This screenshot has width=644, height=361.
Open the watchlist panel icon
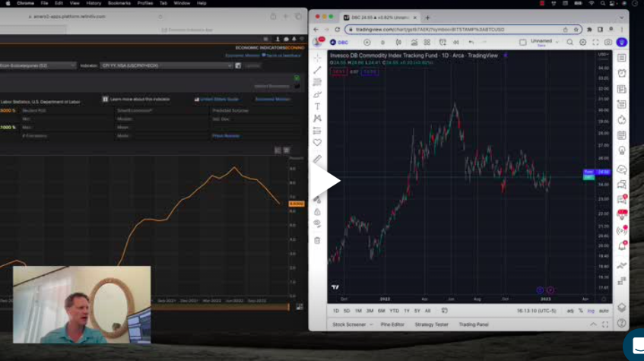click(x=621, y=58)
